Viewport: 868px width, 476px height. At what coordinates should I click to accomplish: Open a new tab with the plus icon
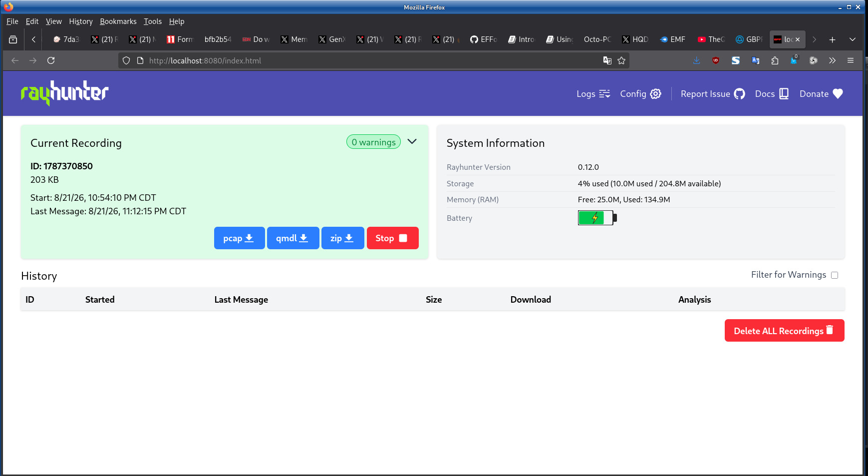pos(832,39)
